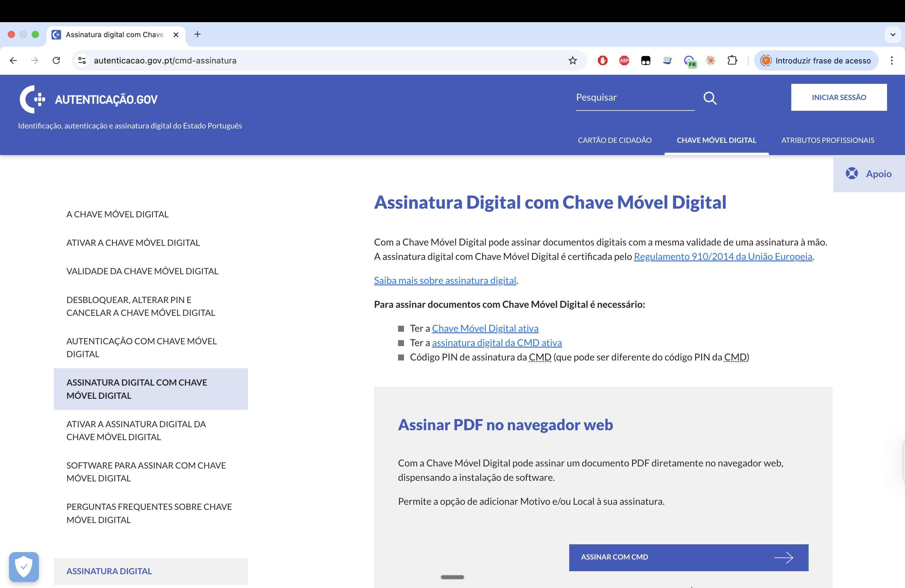Click Introduzir frase de acesso prompt
The width and height of the screenshot is (905, 588).
point(816,60)
